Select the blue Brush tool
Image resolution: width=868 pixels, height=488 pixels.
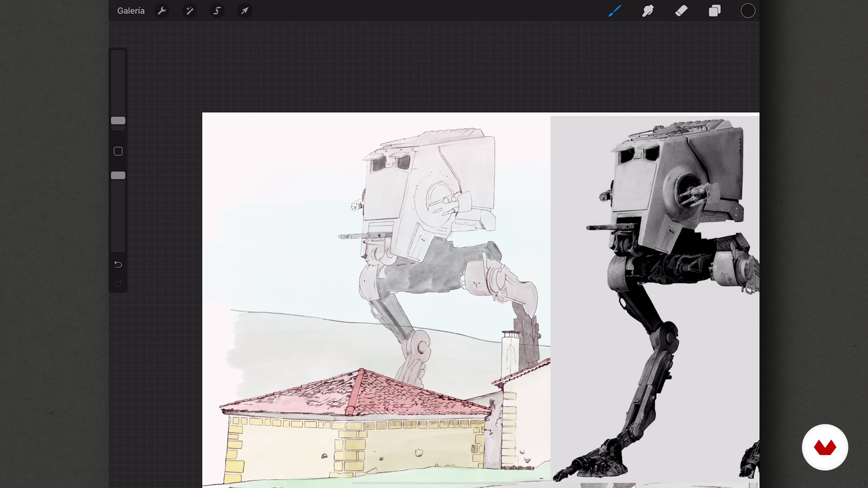pos(615,11)
